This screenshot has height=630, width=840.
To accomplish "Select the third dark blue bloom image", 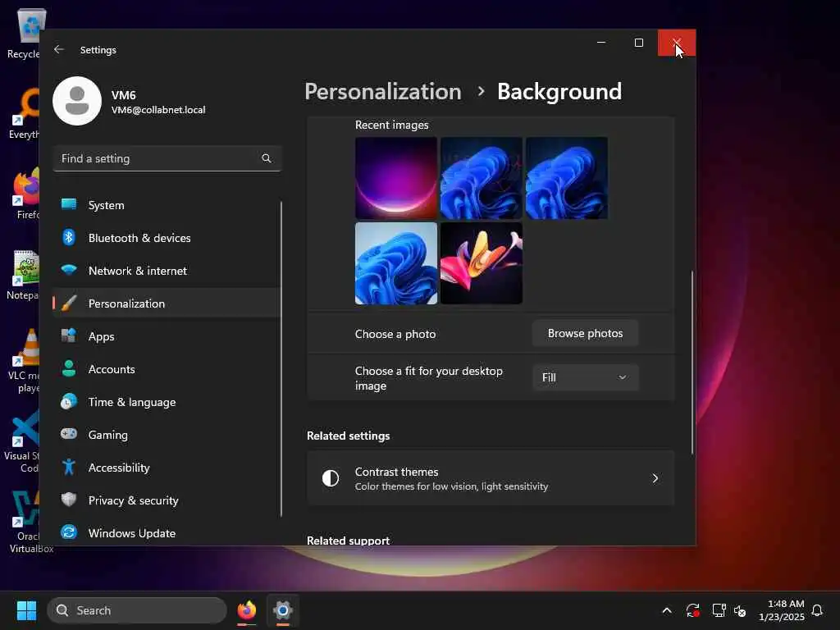I will click(566, 178).
